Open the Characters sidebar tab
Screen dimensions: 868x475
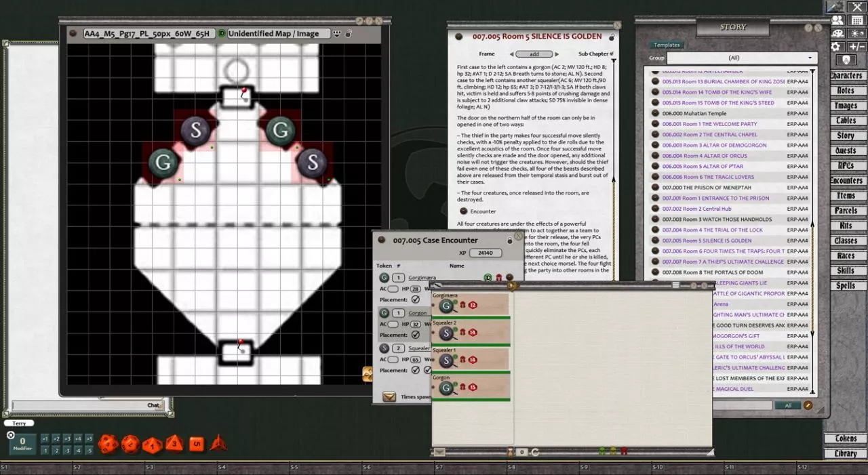pos(846,76)
